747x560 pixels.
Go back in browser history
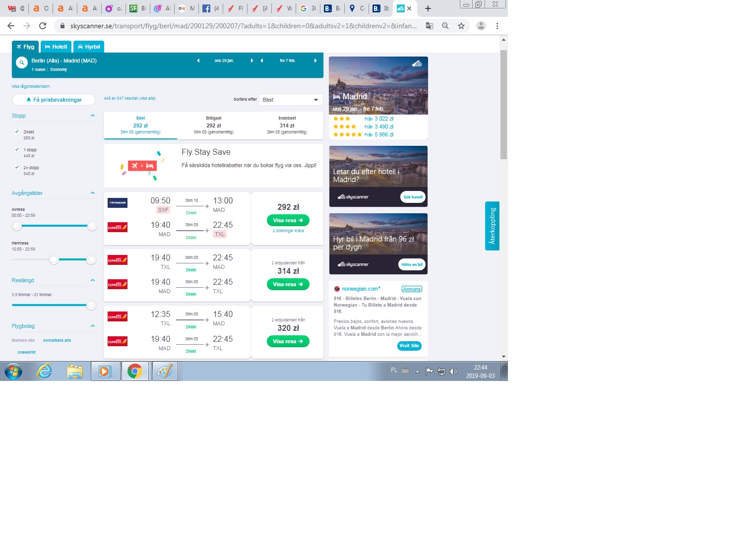(11, 26)
